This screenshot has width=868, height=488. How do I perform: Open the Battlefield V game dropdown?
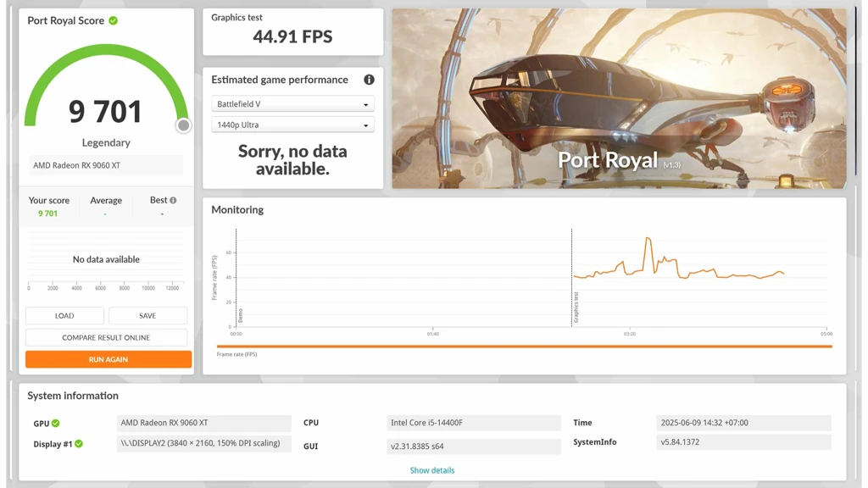pyautogui.click(x=292, y=104)
